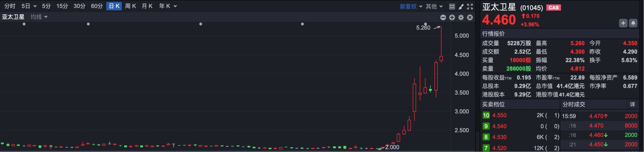Image resolution: width=644 pixels, height=152 pixels.
Task: Enter fullscreen chart mode
Action: pos(470,6)
